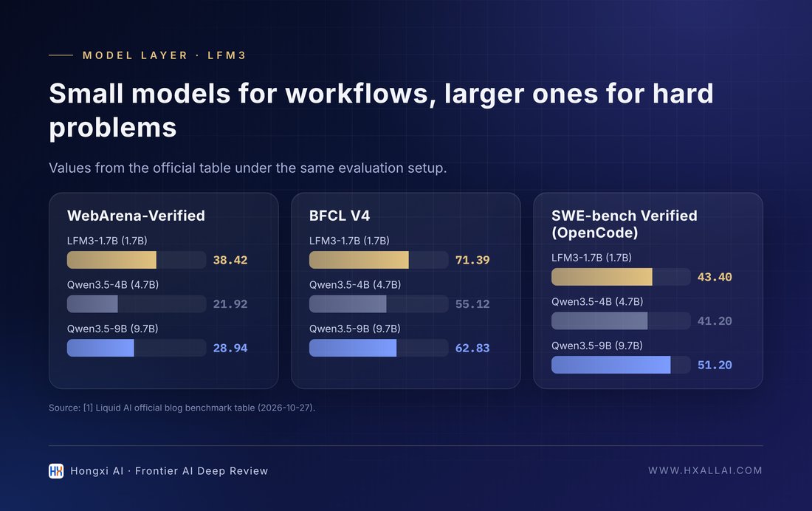The image size is (812, 511).
Task: Click the 28.94 value in WebArena-Verified
Action: [230, 349]
